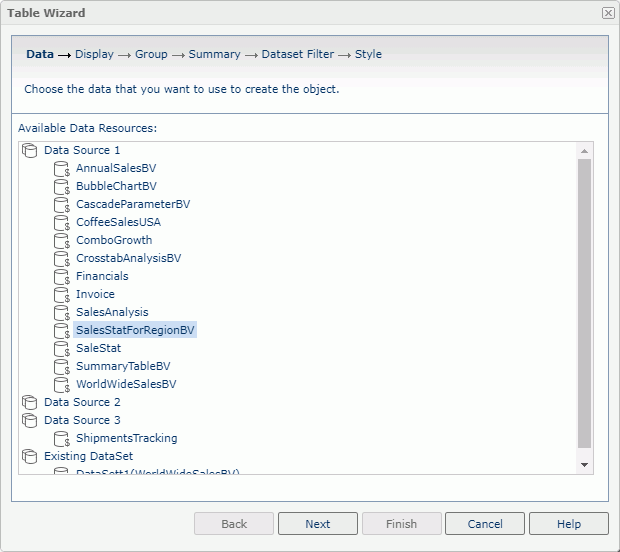Click the Data Source 1 database icon

coord(29,150)
